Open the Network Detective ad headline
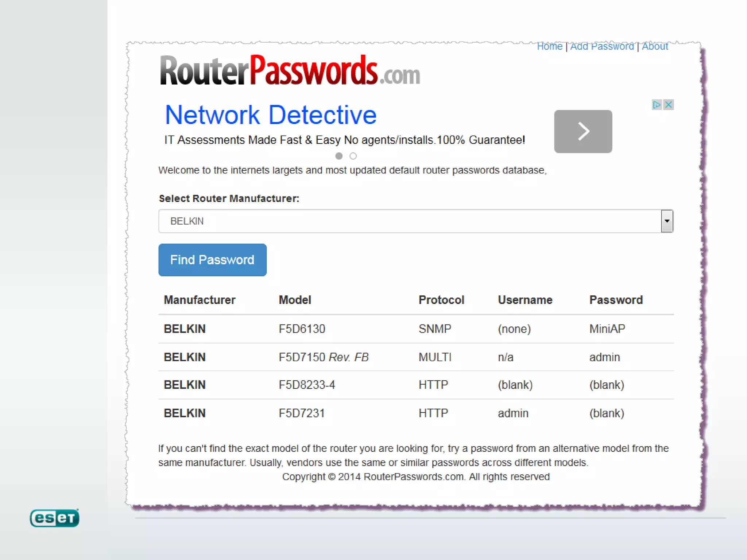Screen dimensions: 747x560 pyautogui.click(x=271, y=115)
